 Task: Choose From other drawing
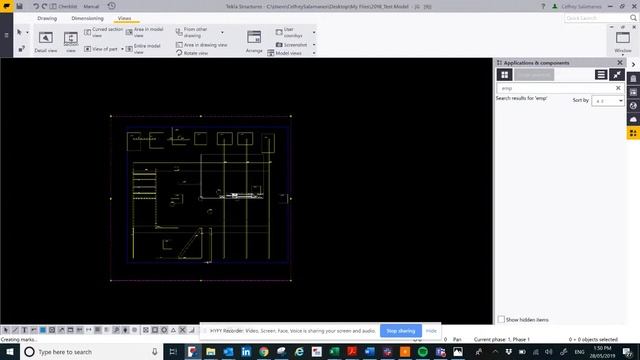point(192,32)
